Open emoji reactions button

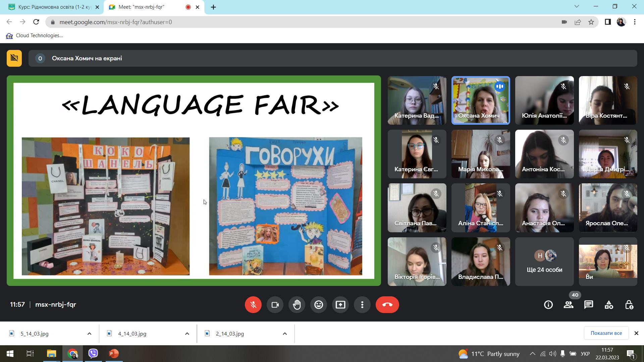pyautogui.click(x=318, y=305)
